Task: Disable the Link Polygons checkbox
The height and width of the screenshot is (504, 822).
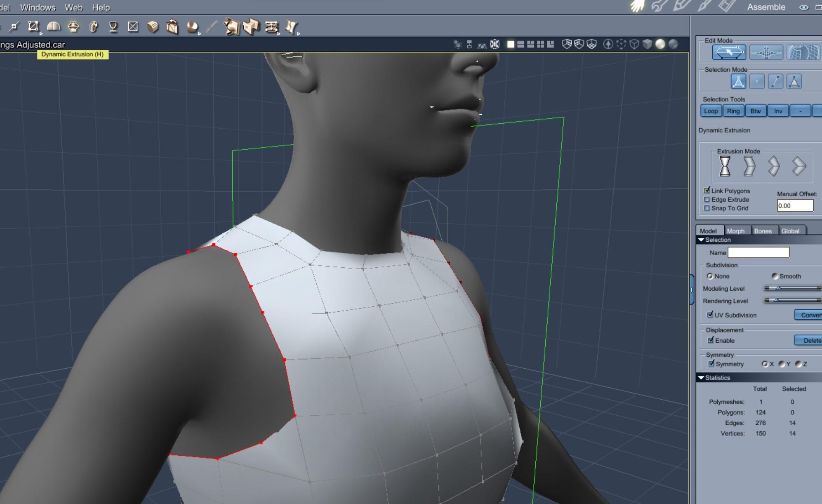Action: 707,191
